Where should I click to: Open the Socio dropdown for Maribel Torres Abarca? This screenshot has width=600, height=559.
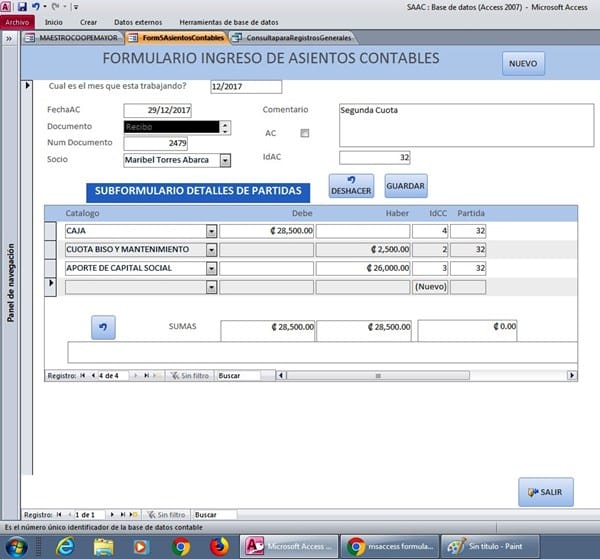[225, 160]
